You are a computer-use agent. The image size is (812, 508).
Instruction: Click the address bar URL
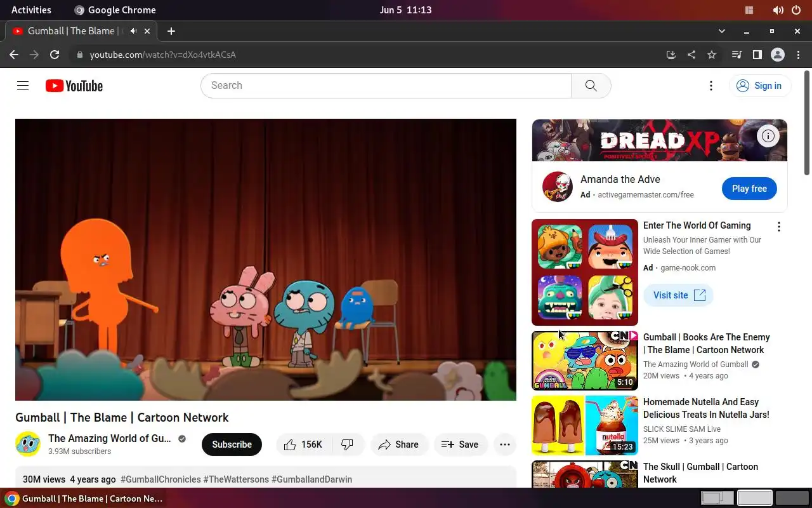coord(163,55)
